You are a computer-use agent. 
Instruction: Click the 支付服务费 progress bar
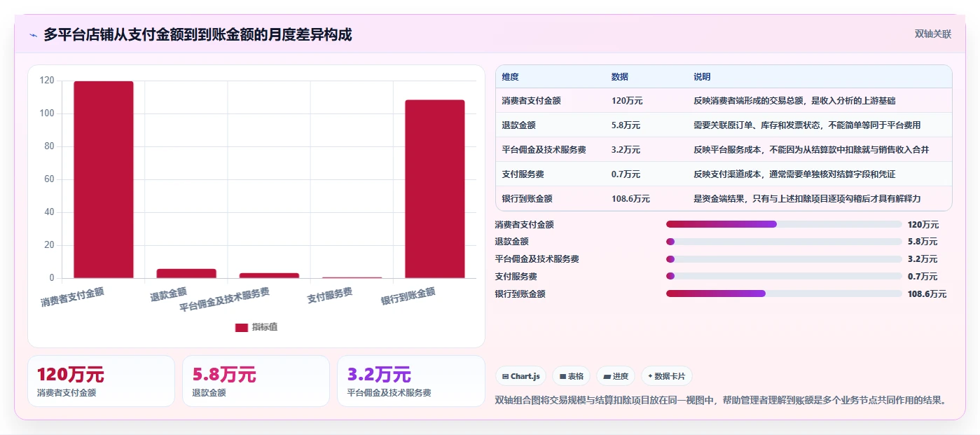point(784,277)
